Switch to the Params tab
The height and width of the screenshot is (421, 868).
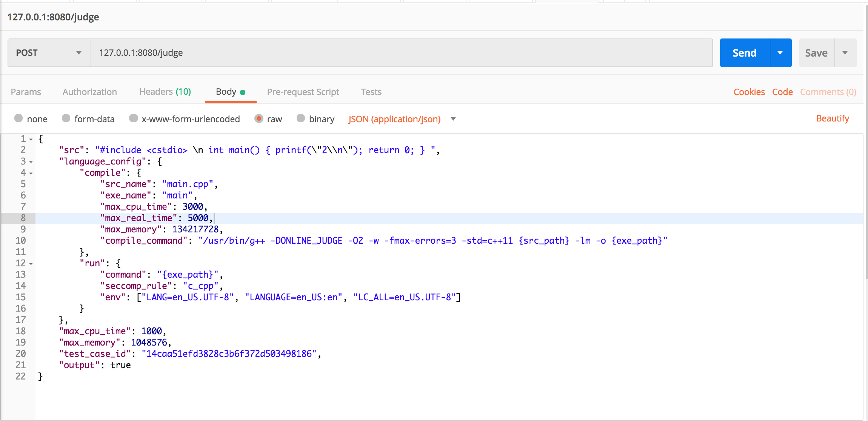pos(26,92)
